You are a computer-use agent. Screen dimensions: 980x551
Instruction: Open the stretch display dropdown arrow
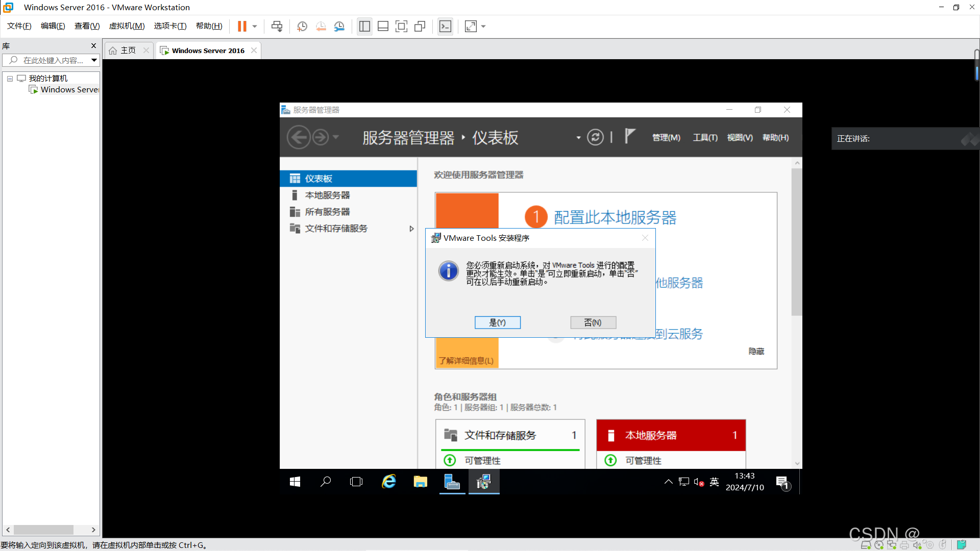pos(483,26)
